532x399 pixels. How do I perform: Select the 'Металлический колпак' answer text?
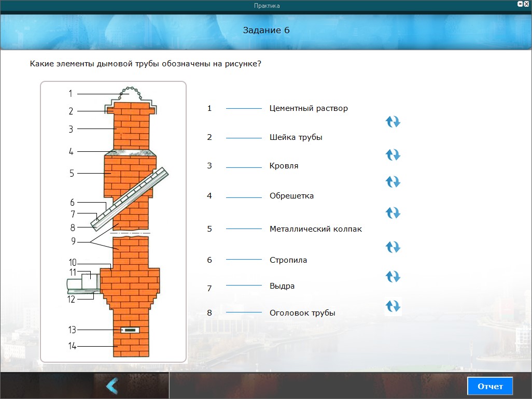coord(315,229)
